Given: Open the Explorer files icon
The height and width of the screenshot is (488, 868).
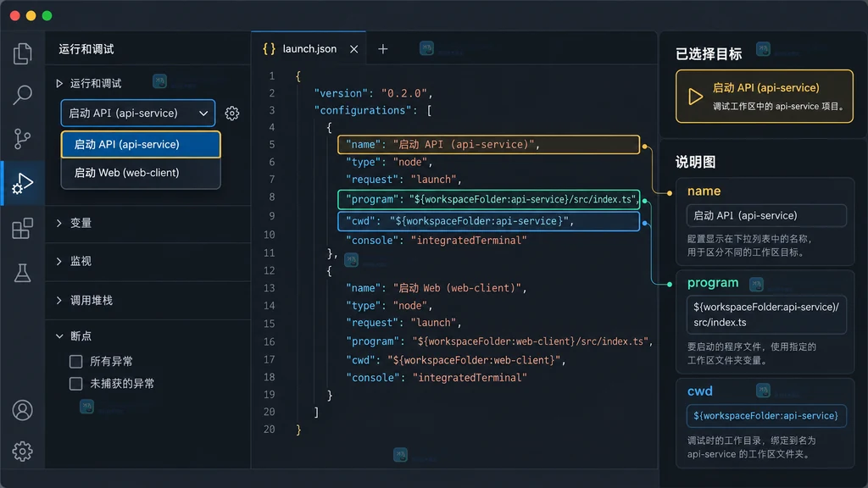Looking at the screenshot, I should [x=22, y=53].
